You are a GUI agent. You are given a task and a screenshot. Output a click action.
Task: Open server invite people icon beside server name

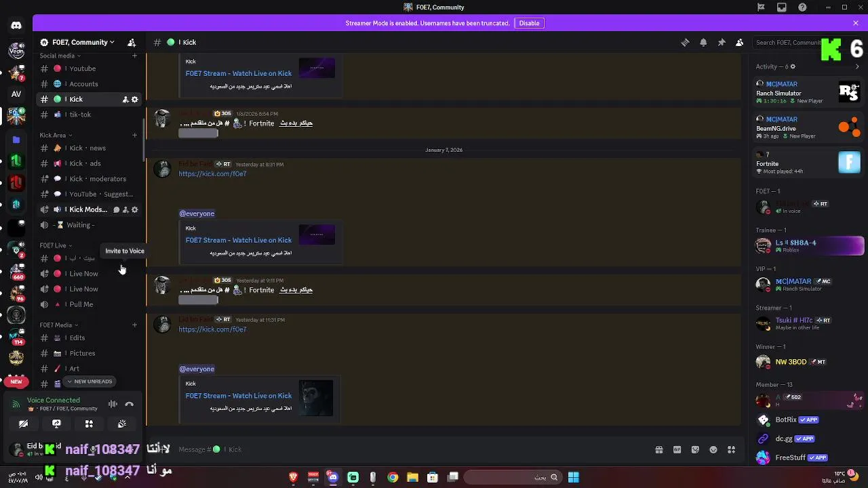pos(132,42)
